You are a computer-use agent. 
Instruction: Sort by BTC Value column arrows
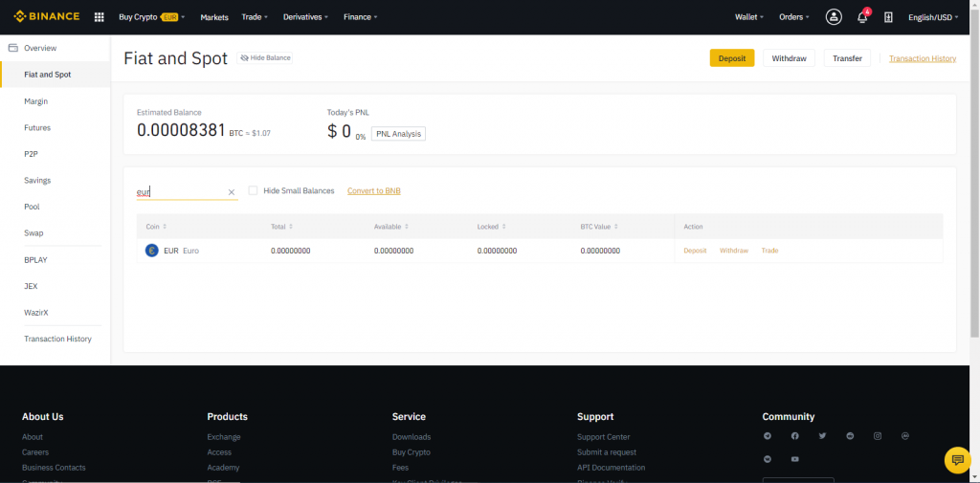click(x=615, y=227)
